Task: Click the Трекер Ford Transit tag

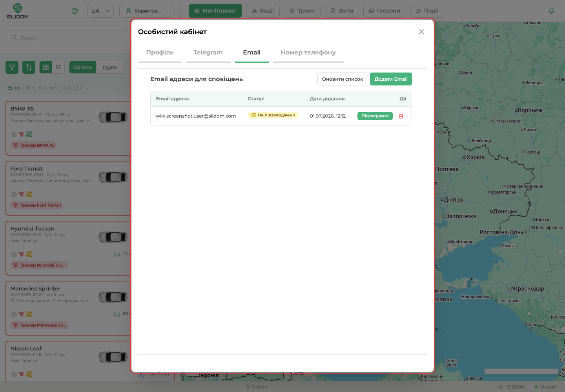Action: 37,205
